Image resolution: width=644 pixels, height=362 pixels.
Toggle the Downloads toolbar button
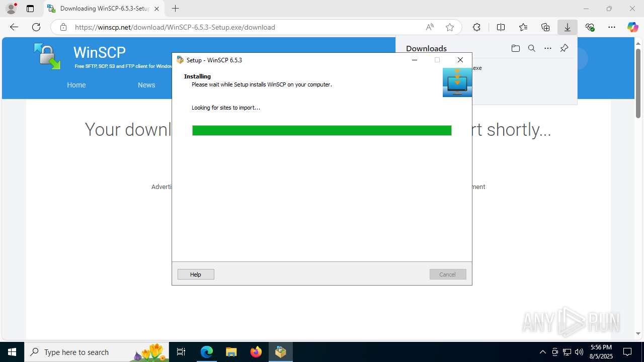(x=568, y=27)
